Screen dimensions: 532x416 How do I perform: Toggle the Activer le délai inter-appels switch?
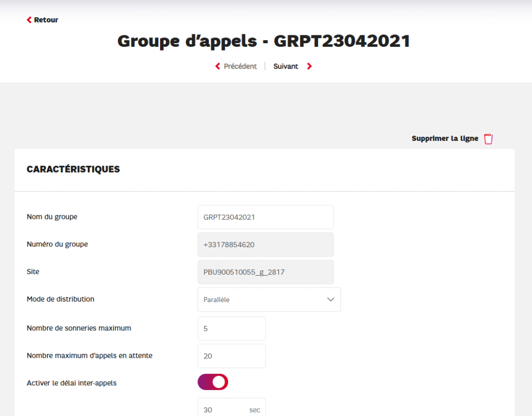pyautogui.click(x=213, y=382)
